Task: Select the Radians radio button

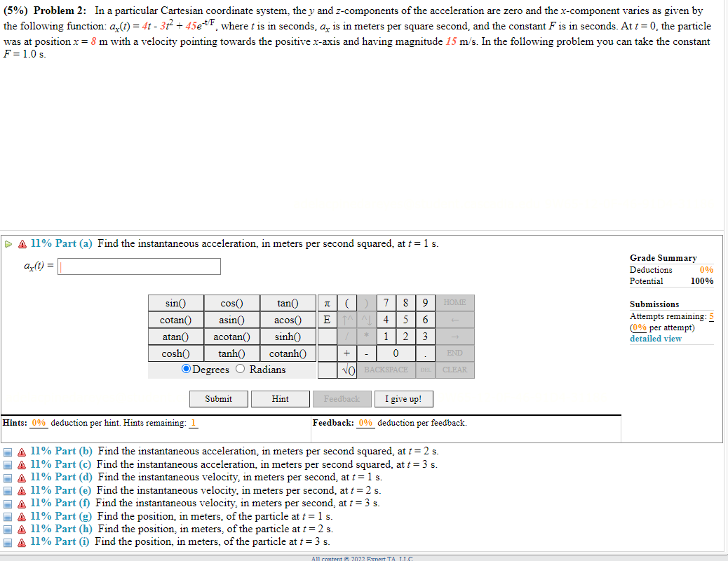Action: 239,368
